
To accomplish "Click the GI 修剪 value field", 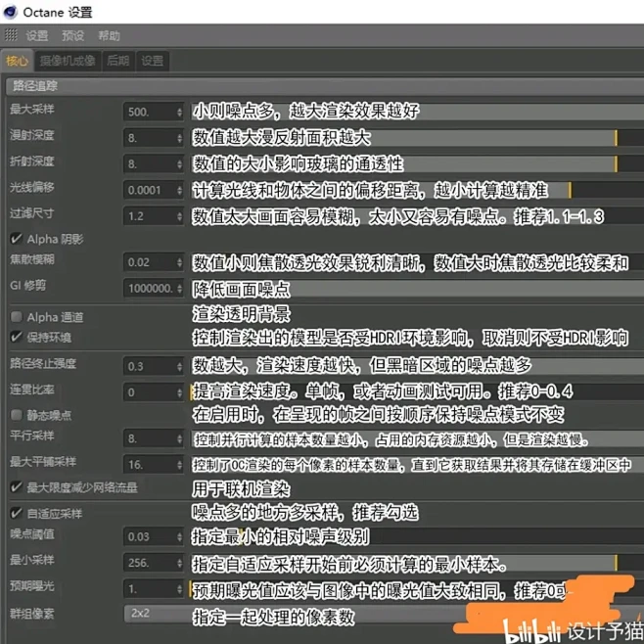I will tap(149, 289).
